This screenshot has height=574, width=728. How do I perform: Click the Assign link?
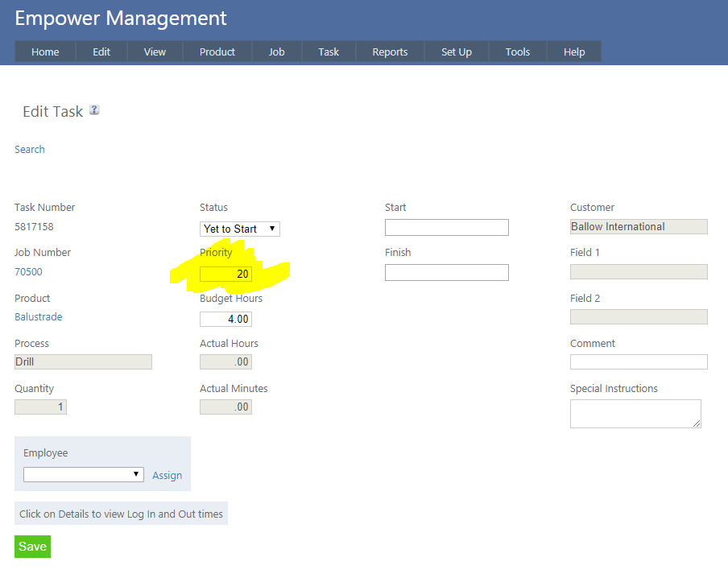(x=167, y=475)
